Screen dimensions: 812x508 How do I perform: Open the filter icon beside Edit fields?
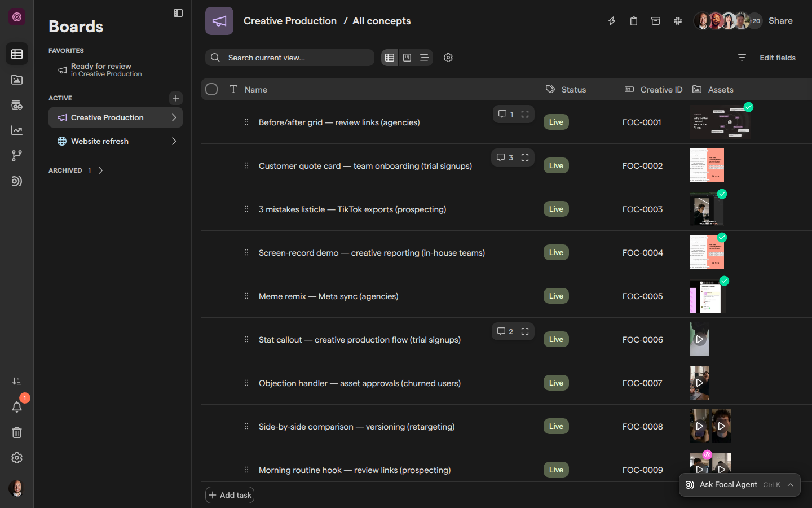click(742, 58)
